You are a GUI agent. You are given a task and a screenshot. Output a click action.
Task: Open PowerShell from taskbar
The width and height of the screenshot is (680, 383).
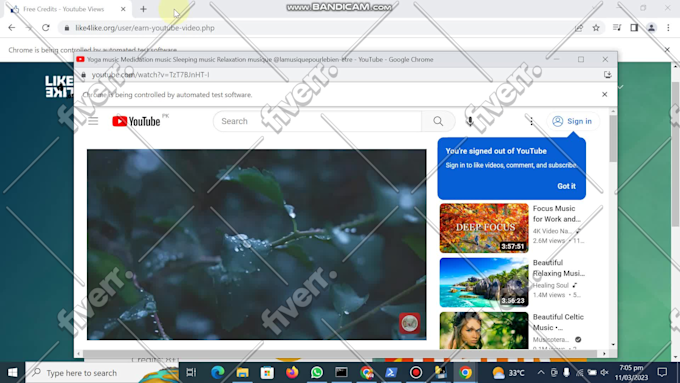click(x=391, y=373)
